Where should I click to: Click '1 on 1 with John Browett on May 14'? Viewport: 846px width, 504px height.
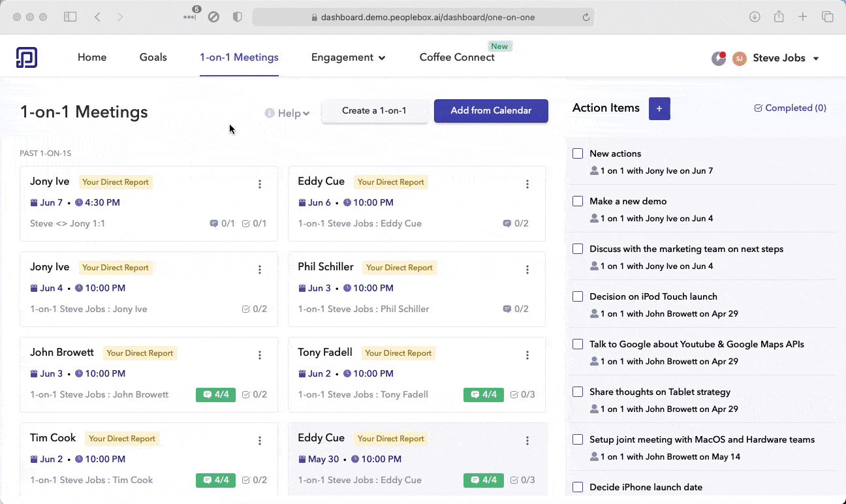click(x=670, y=457)
